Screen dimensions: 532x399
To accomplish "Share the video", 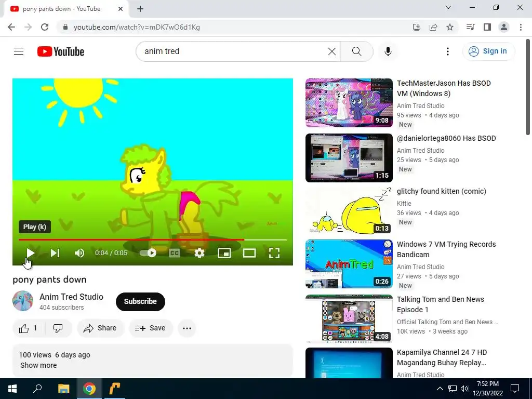I will pos(100,328).
